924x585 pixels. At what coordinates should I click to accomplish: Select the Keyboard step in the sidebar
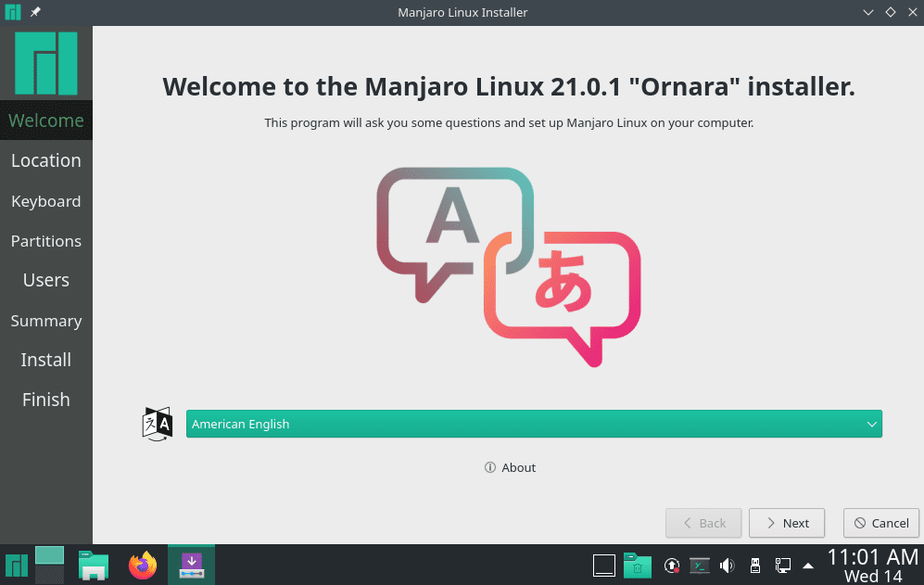coord(46,201)
